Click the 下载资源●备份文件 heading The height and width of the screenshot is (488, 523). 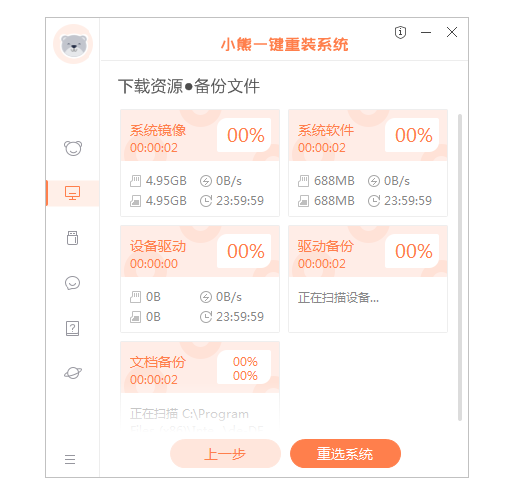pos(189,86)
